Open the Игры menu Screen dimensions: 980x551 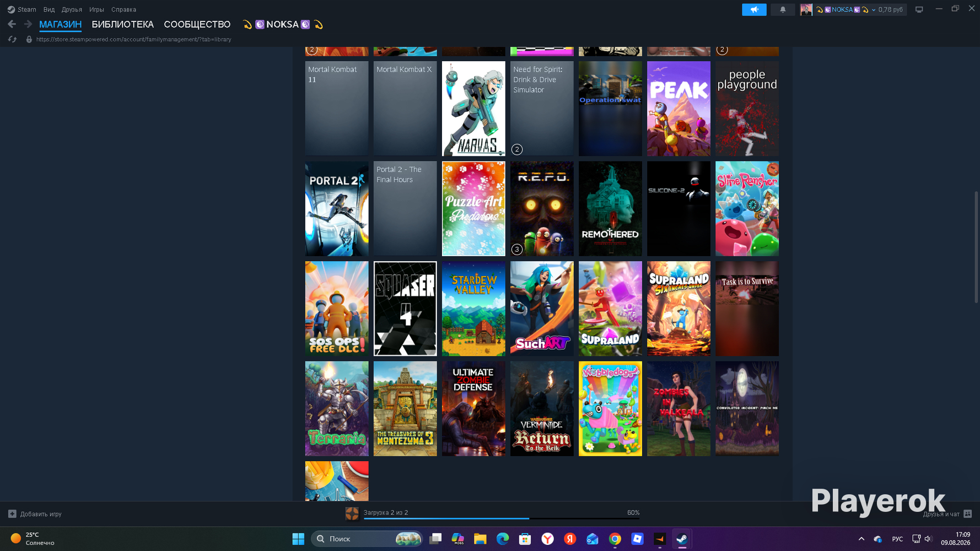pyautogui.click(x=96, y=9)
